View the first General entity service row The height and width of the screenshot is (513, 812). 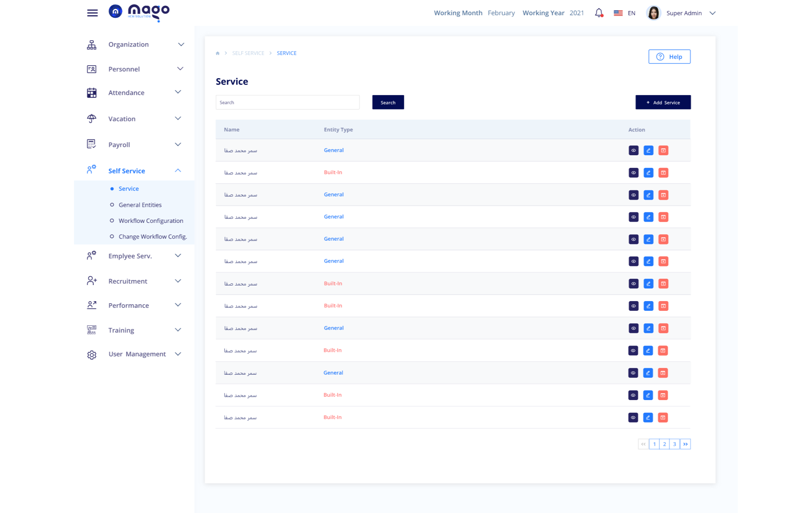click(633, 150)
